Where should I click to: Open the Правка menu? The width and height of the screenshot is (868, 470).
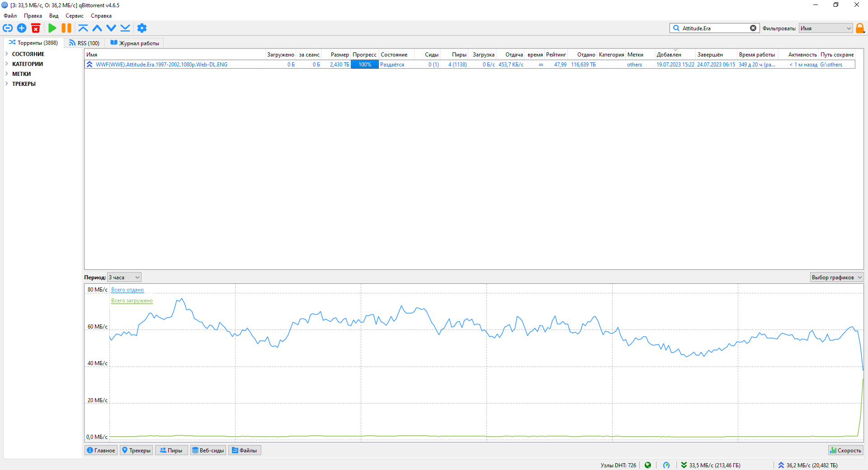click(33, 16)
